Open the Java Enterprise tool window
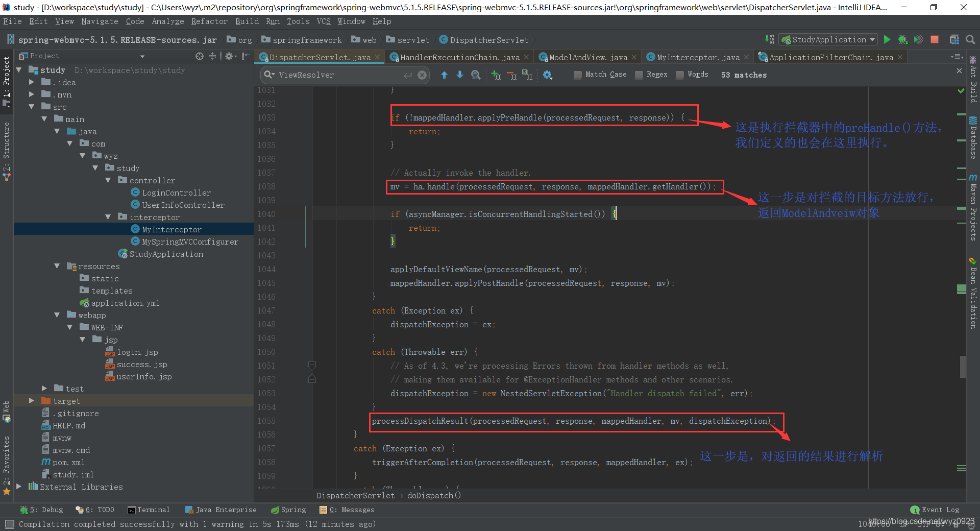This screenshot has height=531, width=980. pyautogui.click(x=220, y=510)
